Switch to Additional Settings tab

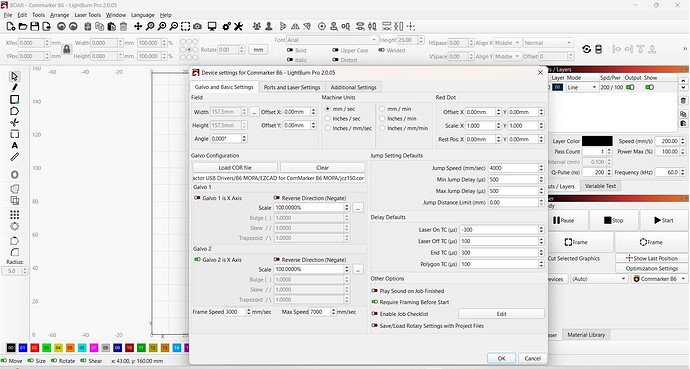[353, 87]
